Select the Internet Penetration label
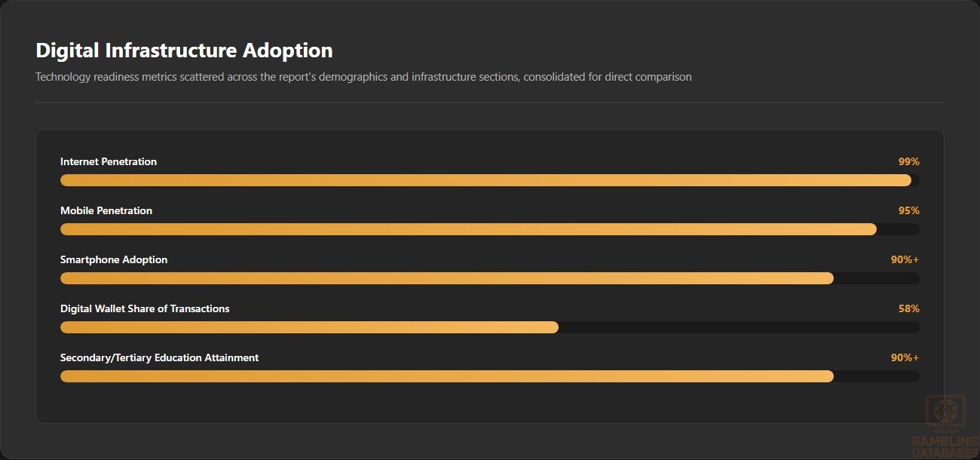 tap(109, 161)
